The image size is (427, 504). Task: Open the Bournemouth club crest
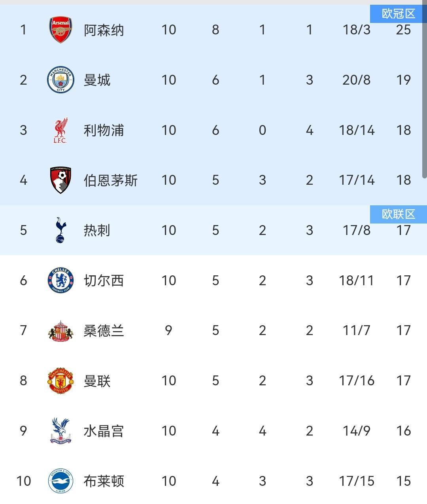coord(60,180)
